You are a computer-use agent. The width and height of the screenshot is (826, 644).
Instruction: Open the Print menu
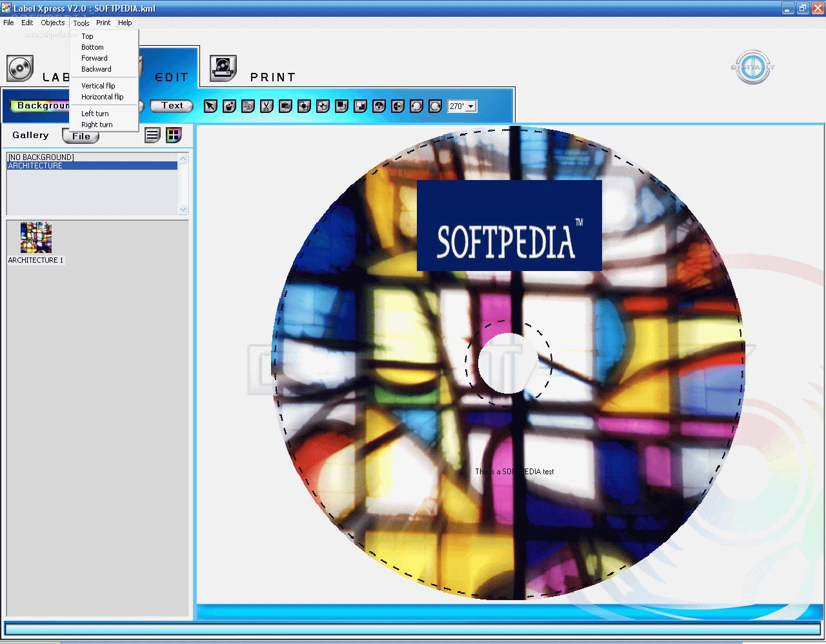[x=103, y=22]
